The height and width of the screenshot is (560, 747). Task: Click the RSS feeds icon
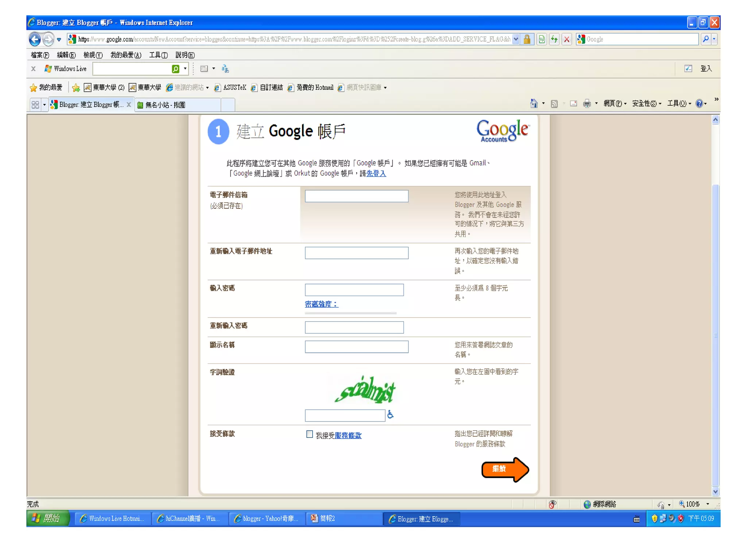[x=554, y=104]
